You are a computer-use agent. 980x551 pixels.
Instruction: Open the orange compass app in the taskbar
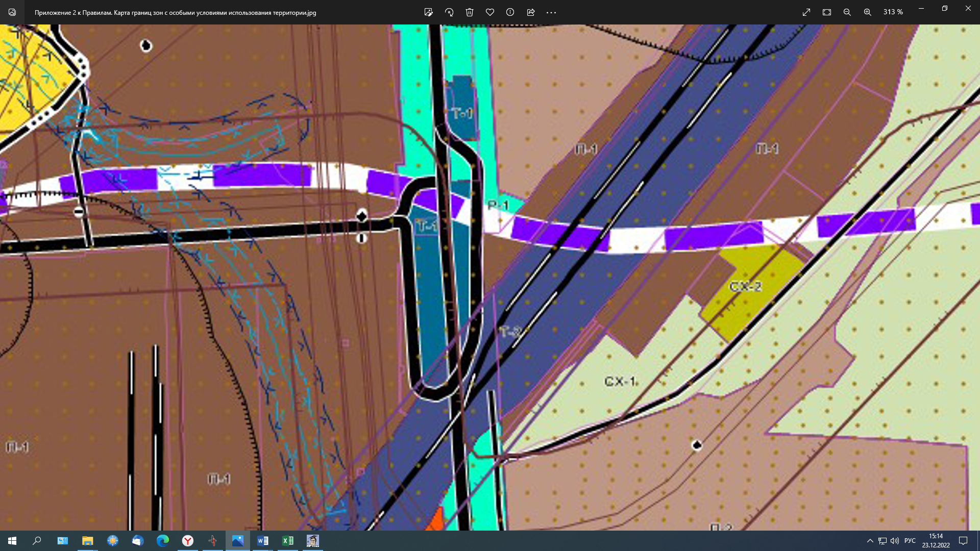tap(112, 541)
